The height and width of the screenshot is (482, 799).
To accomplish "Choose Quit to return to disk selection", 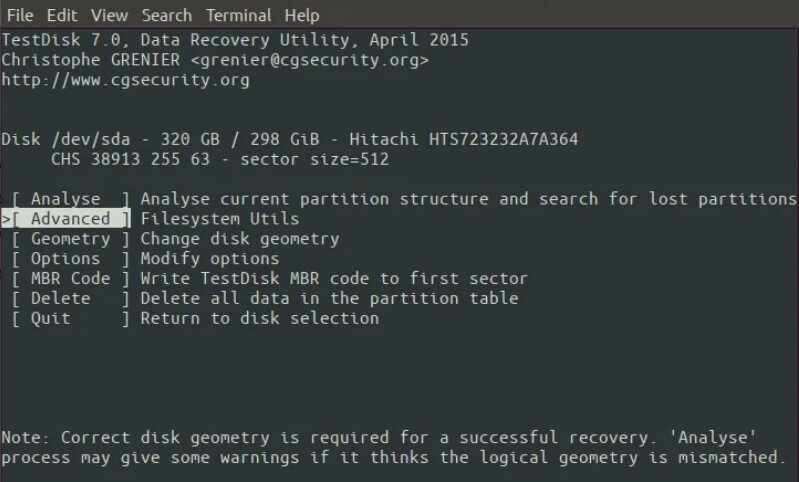I will pyautogui.click(x=70, y=318).
